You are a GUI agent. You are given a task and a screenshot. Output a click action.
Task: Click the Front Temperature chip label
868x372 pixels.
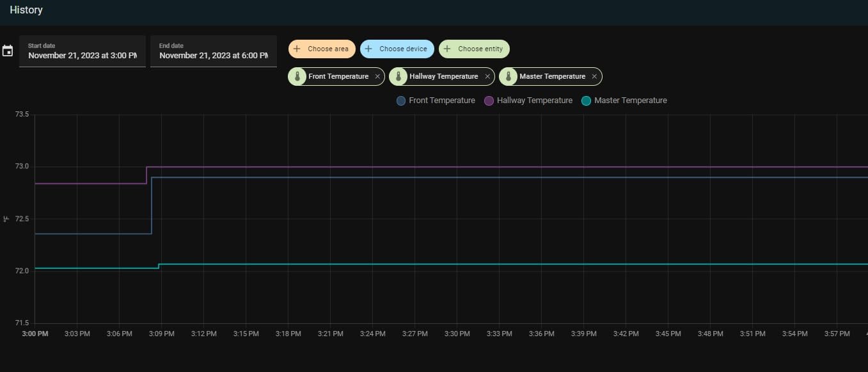[x=338, y=77]
